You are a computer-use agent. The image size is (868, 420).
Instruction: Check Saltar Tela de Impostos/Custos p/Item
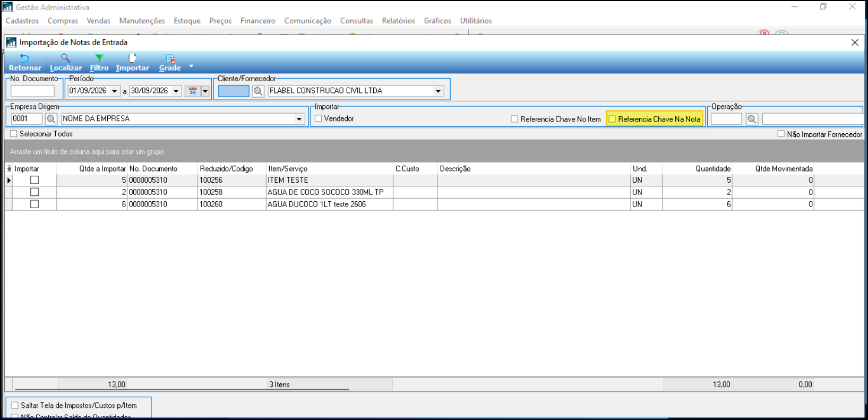click(15, 405)
